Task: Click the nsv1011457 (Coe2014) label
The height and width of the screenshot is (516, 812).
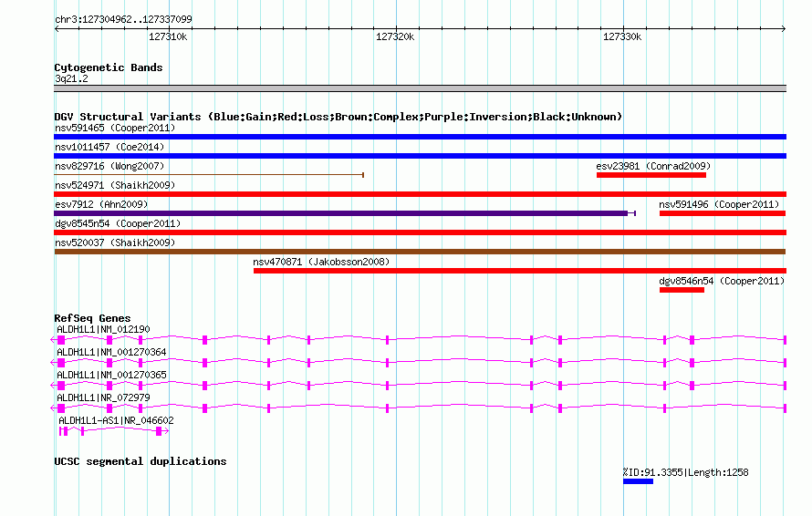Action: [x=109, y=147]
